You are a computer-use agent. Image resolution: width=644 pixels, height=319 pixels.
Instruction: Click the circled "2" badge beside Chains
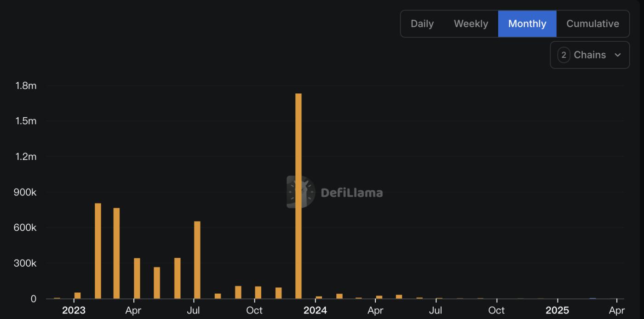click(563, 55)
